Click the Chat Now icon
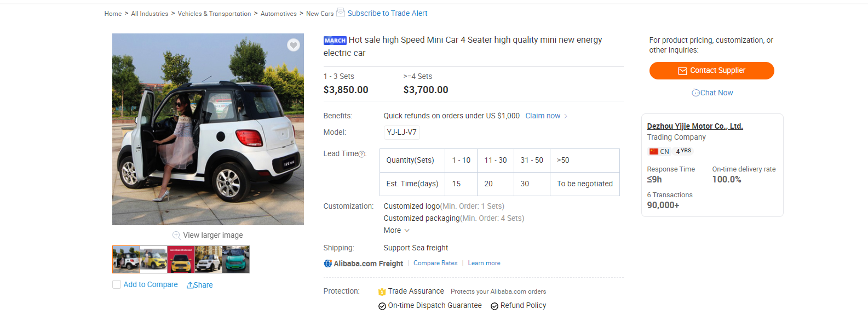Image resolution: width=868 pixels, height=326 pixels. coord(695,93)
